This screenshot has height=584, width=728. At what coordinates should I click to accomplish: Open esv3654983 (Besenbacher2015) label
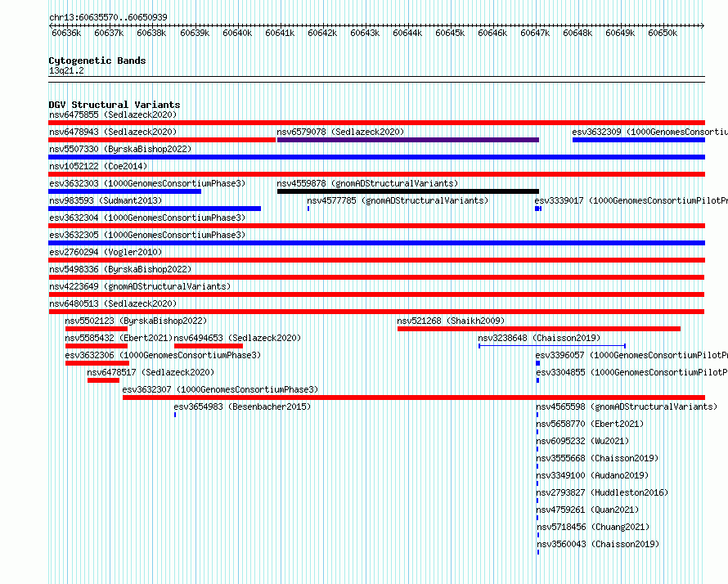(242, 407)
